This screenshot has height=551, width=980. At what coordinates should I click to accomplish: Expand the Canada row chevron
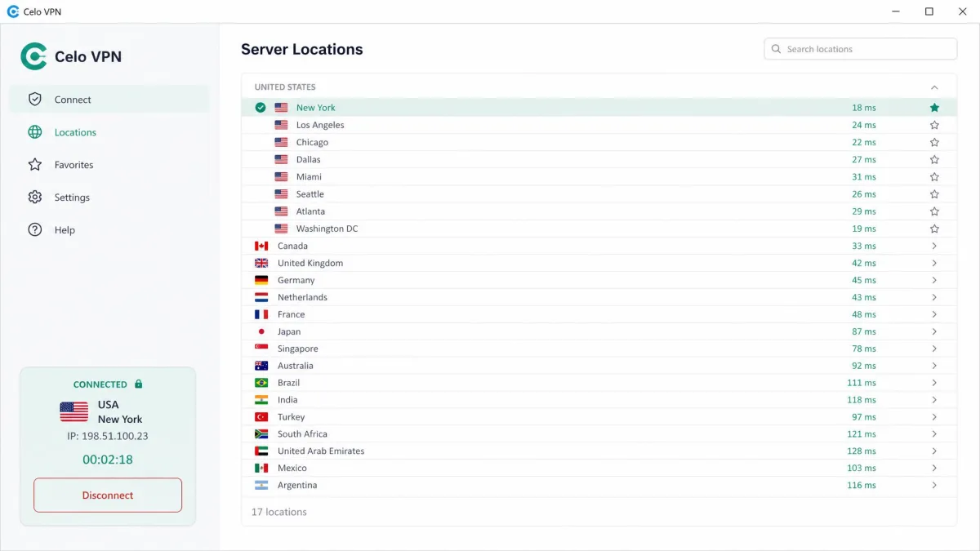[x=934, y=246]
